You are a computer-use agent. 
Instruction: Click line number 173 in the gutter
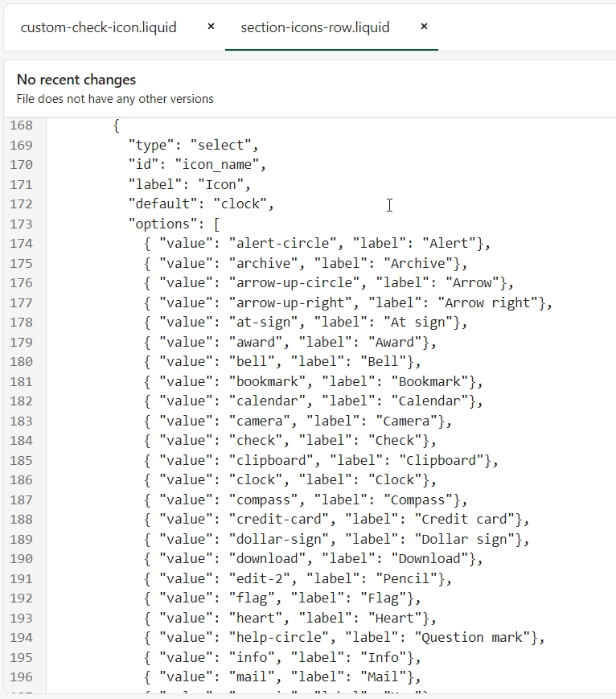(21, 224)
